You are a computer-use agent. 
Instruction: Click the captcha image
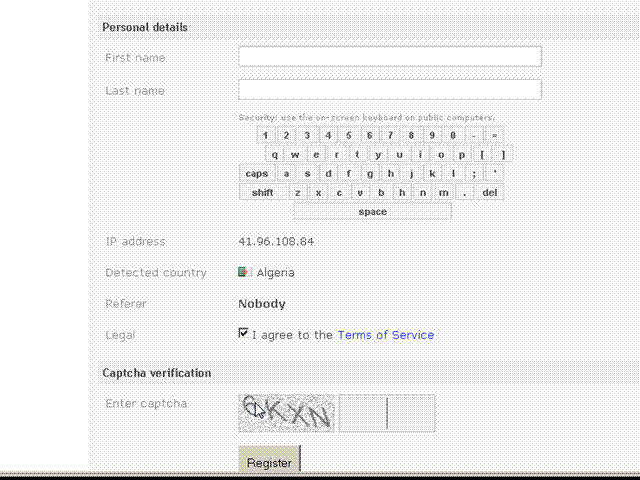coord(286,413)
